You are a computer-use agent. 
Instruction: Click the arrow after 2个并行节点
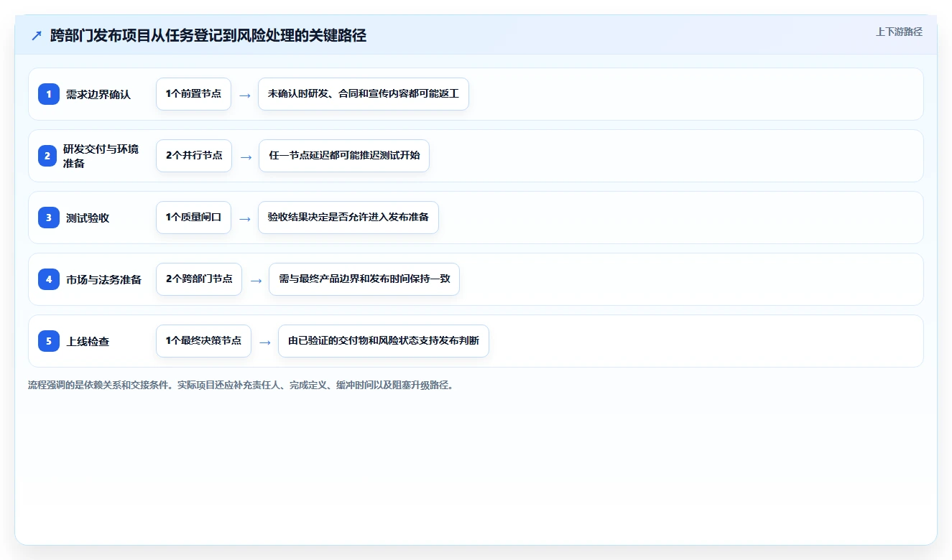tap(246, 157)
